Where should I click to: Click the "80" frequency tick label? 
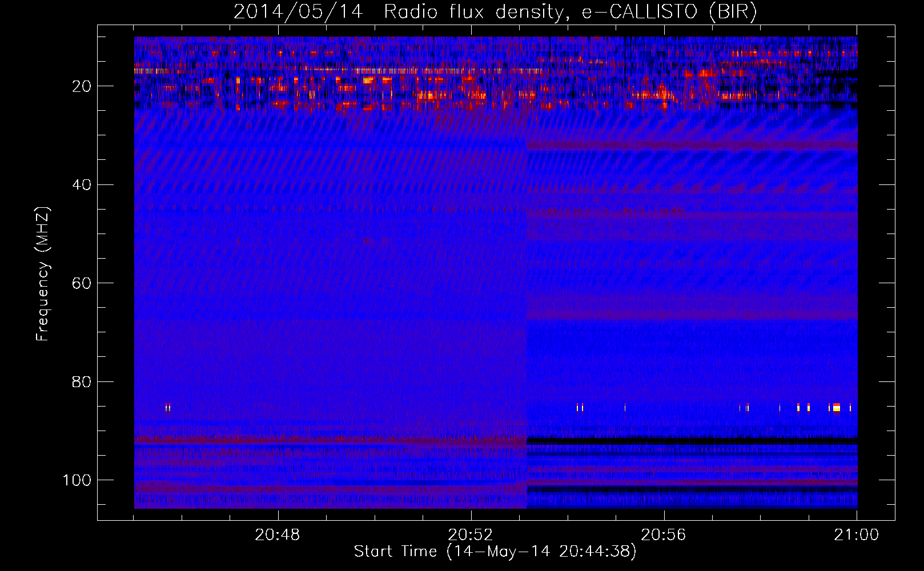(82, 381)
